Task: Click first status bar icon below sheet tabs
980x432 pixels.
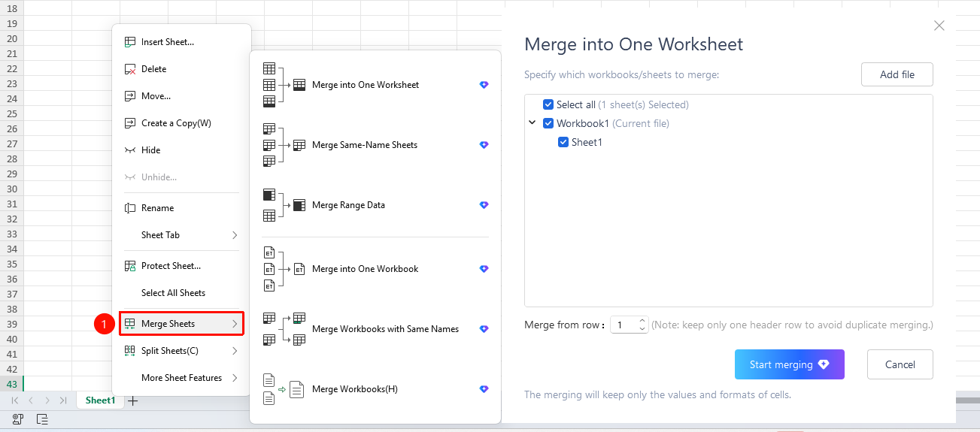Action: (x=18, y=419)
